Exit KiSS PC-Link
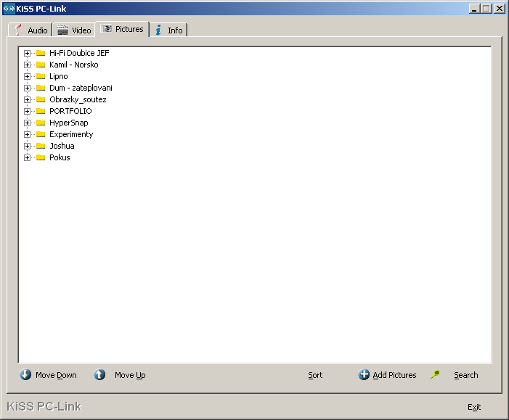This screenshot has width=509, height=420. (474, 407)
